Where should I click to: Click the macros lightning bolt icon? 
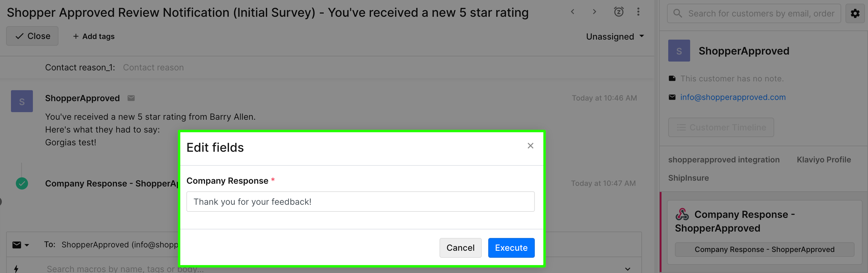[x=16, y=268]
